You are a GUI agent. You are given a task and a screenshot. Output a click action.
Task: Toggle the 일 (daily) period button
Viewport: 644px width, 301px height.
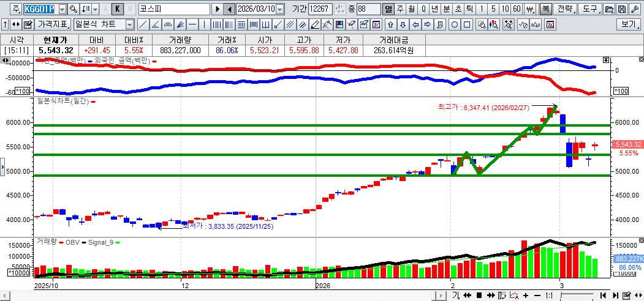pos(388,9)
